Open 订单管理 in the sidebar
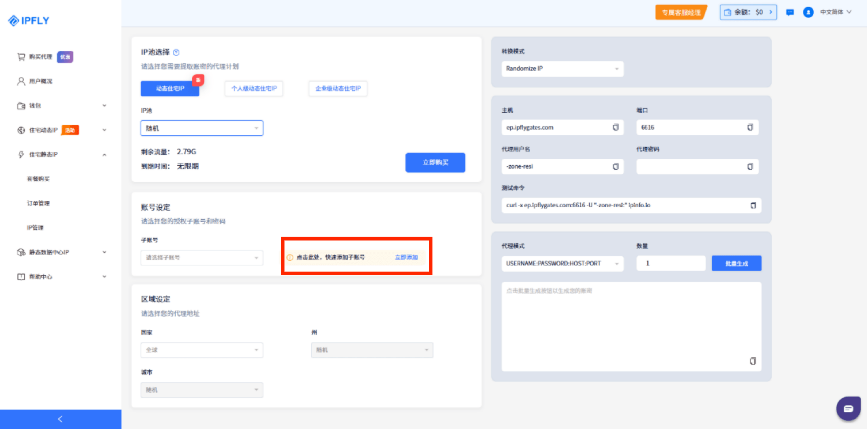The width and height of the screenshot is (868, 429). [x=38, y=203]
